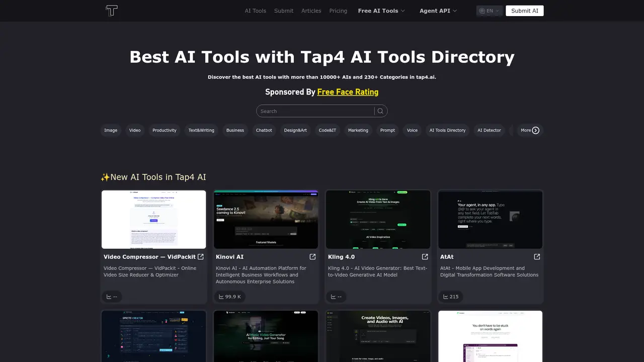Viewport: 644px width, 362px height.
Task: Click the 215 traffic badge under AtAt
Action: 451,297
